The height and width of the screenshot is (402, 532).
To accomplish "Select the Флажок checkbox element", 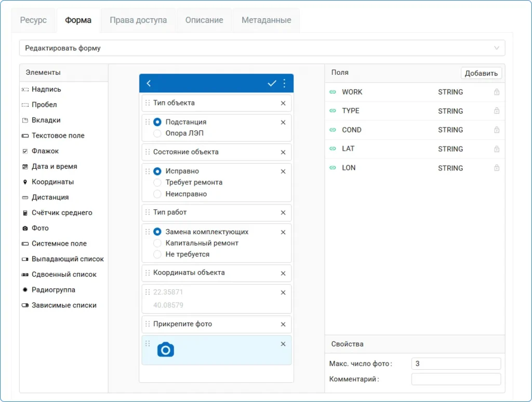I will 45,151.
